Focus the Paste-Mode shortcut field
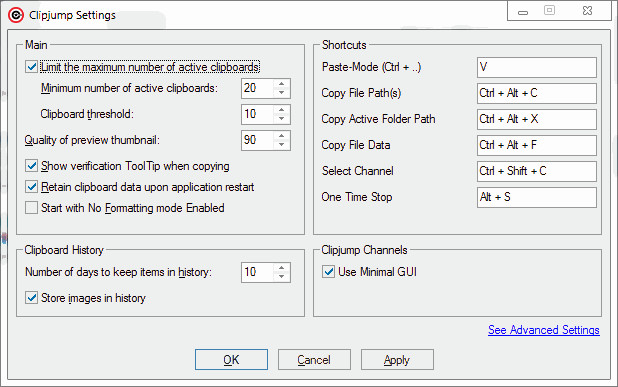This screenshot has height=387, width=618. coord(537,67)
